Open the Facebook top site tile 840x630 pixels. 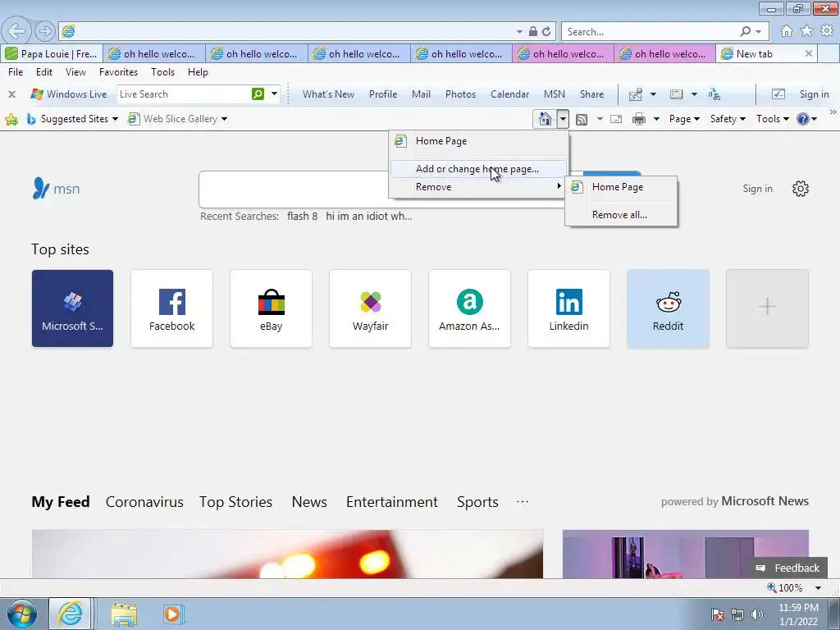(x=172, y=308)
